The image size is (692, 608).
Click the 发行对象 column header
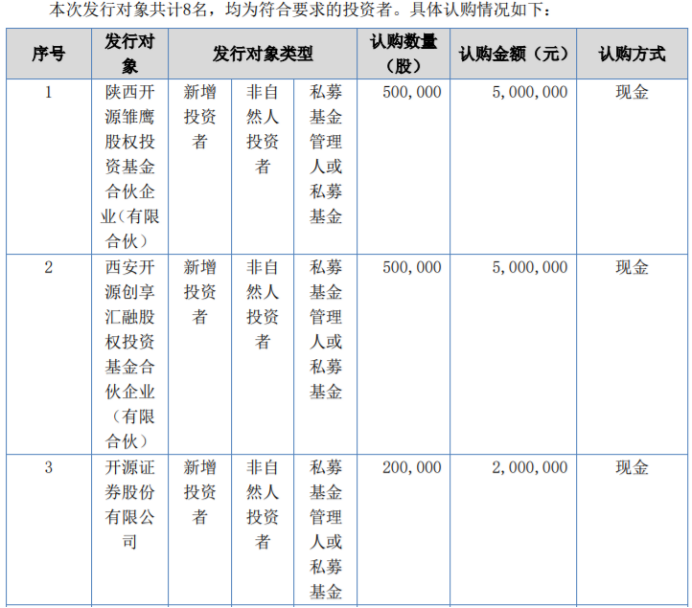[130, 54]
